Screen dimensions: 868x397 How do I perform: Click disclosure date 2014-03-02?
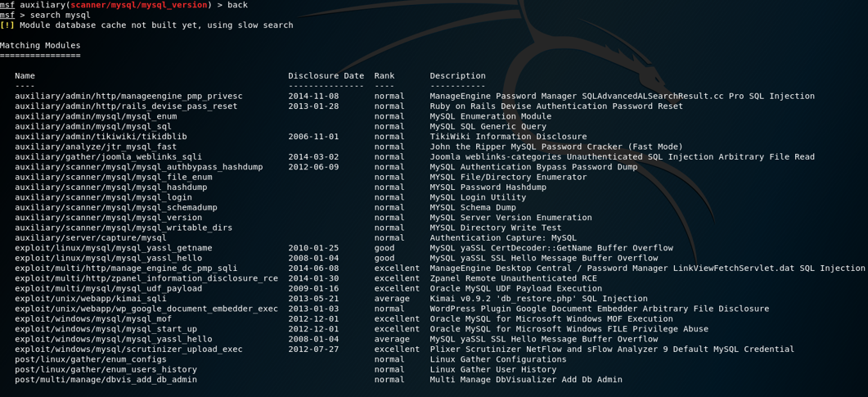[x=313, y=157]
